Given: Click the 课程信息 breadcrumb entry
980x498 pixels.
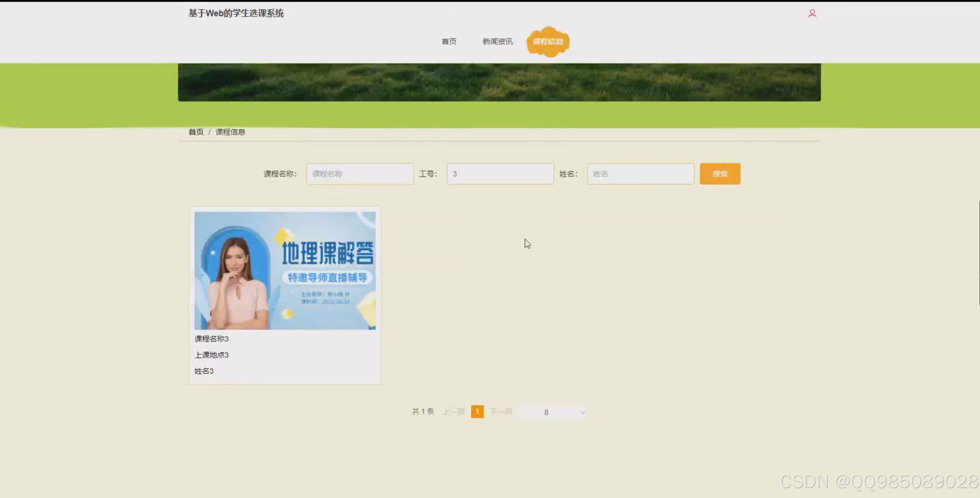Looking at the screenshot, I should click(x=230, y=131).
